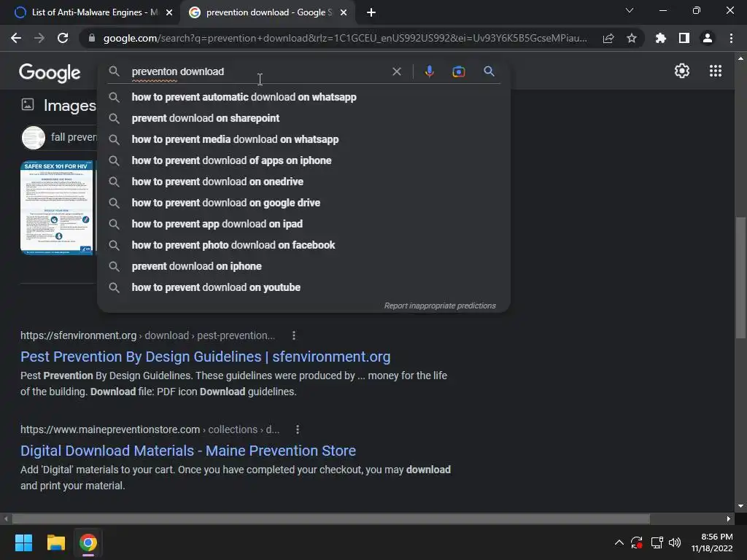Open search by image camera icon
747x560 pixels.
point(458,71)
